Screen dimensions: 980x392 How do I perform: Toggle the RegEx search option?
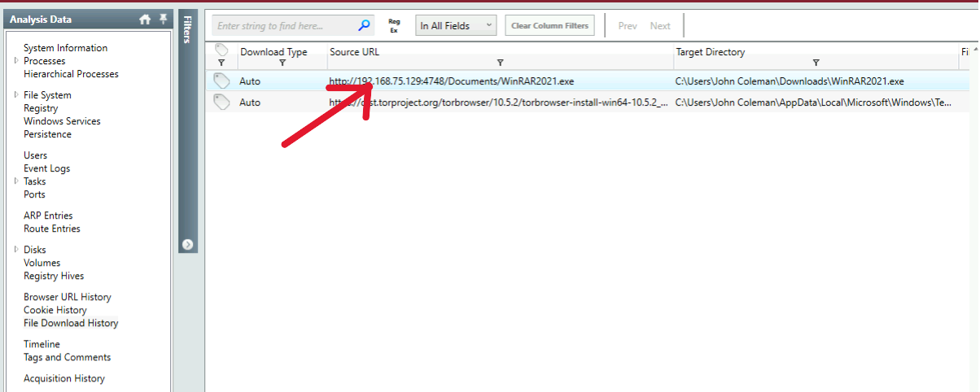[394, 26]
